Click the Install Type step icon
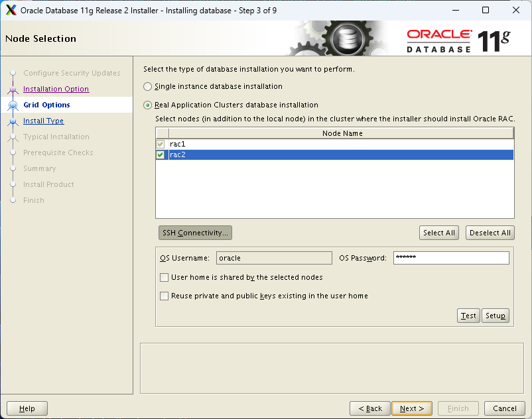This screenshot has height=419, width=532. click(x=13, y=121)
